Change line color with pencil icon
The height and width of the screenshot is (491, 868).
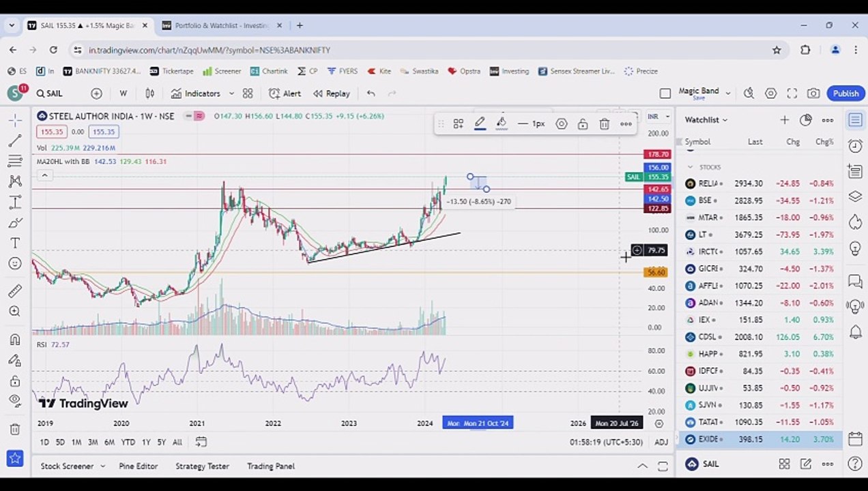pyautogui.click(x=480, y=124)
